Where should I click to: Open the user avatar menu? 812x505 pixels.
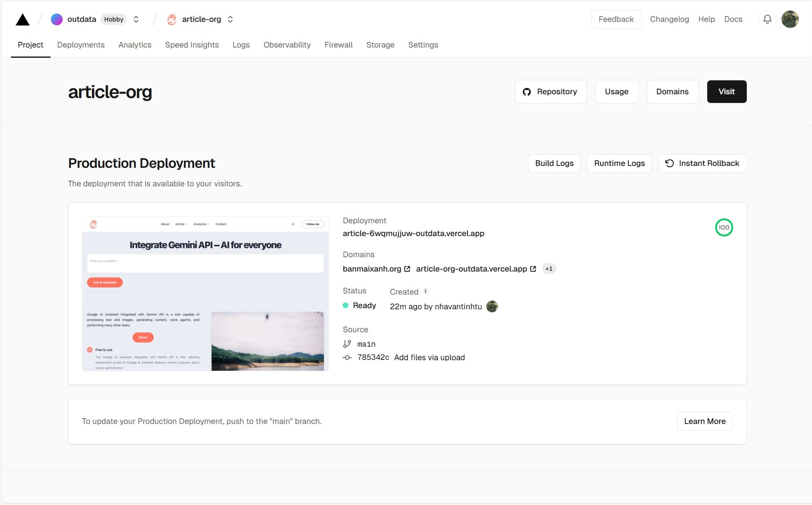[x=790, y=19]
